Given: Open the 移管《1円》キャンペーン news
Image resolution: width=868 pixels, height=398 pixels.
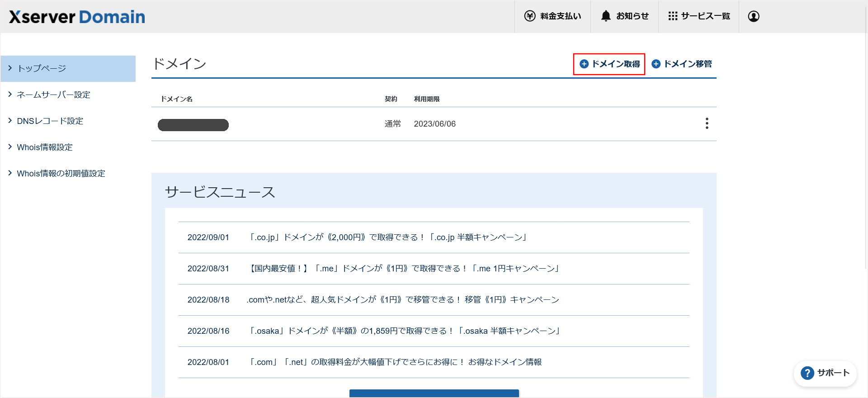Looking at the screenshot, I should (403, 300).
